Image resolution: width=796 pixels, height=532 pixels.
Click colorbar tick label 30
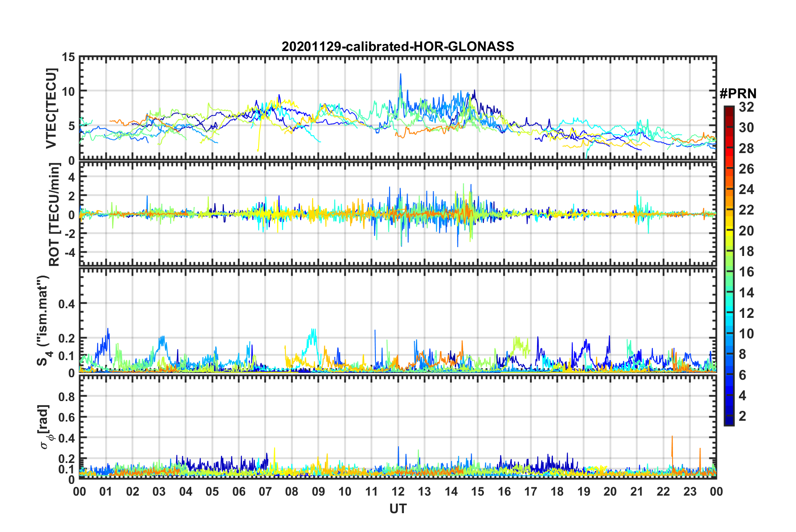click(x=746, y=128)
